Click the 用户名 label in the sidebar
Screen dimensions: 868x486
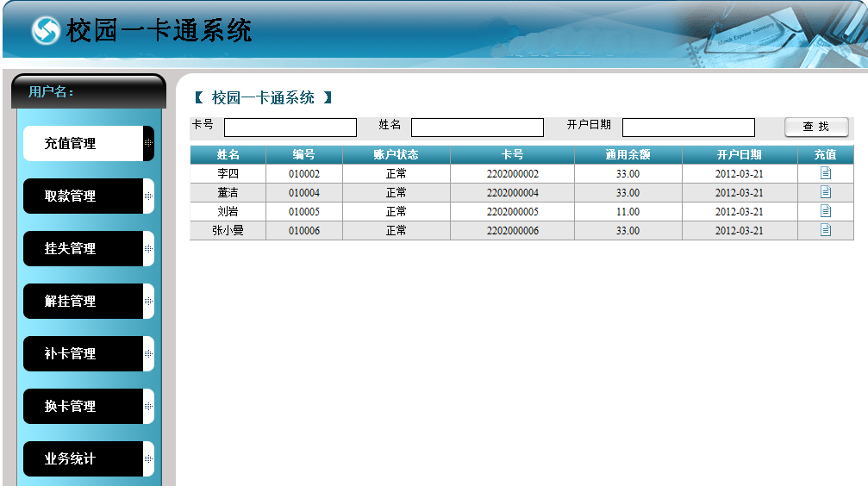(51, 91)
